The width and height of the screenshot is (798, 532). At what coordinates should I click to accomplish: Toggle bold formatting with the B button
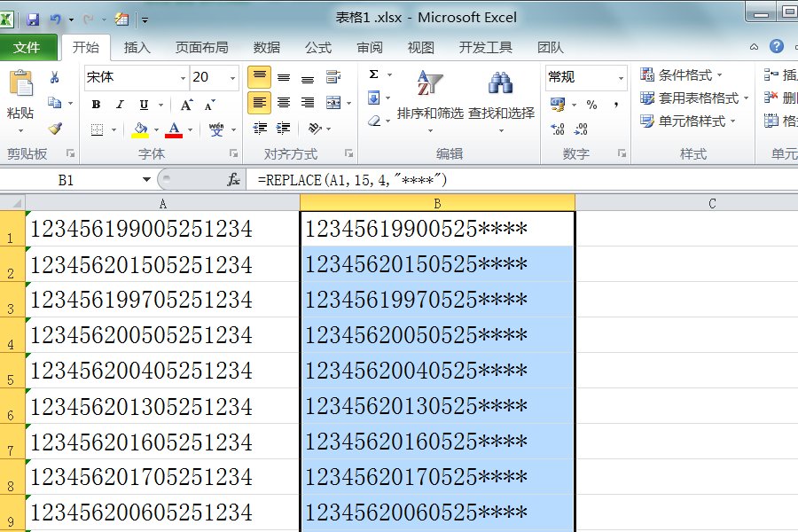pos(95,104)
